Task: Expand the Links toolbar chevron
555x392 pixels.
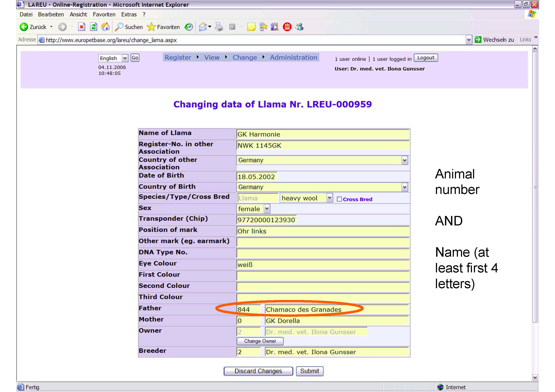Action: [536, 37]
